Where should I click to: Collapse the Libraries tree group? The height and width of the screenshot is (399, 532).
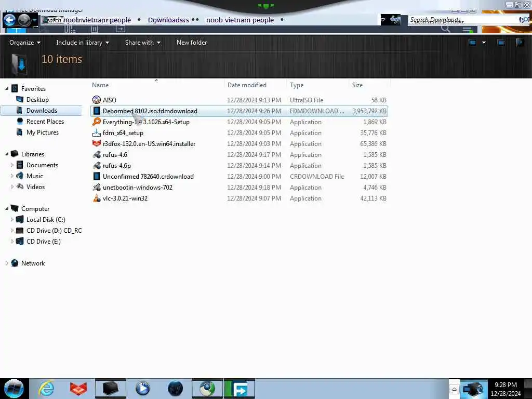point(7,154)
